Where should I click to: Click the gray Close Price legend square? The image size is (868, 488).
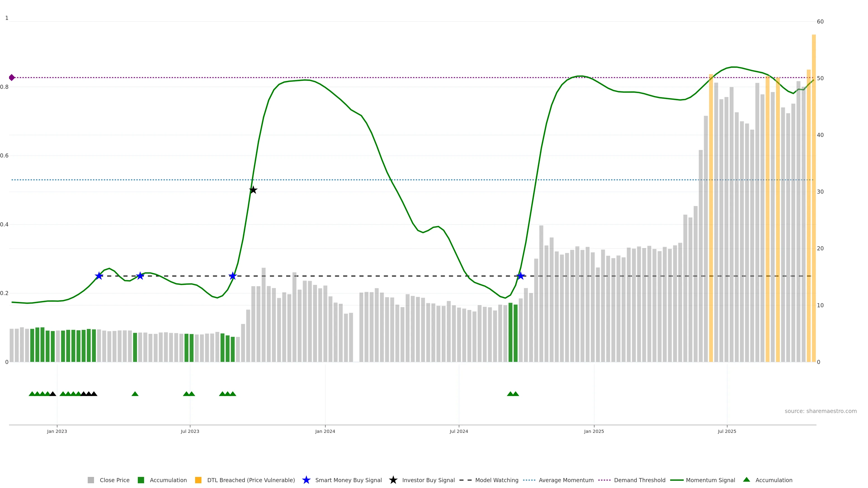(x=91, y=480)
